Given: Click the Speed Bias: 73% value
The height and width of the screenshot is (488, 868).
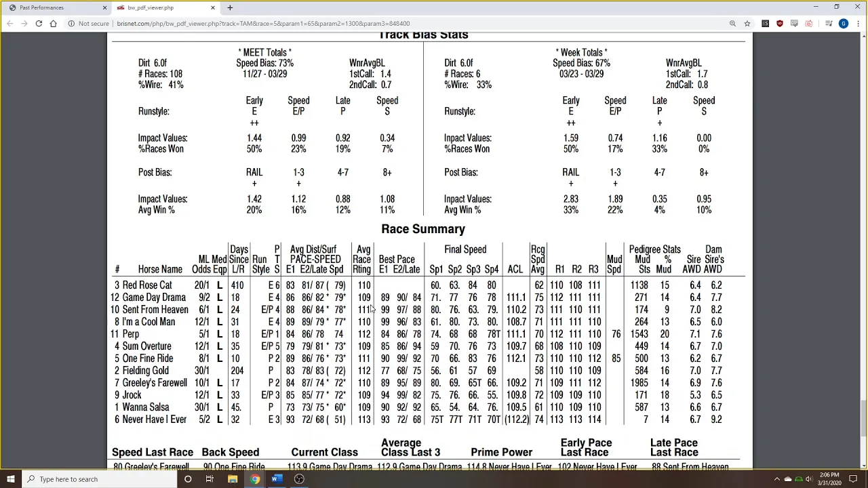Looking at the screenshot, I should (x=264, y=63).
